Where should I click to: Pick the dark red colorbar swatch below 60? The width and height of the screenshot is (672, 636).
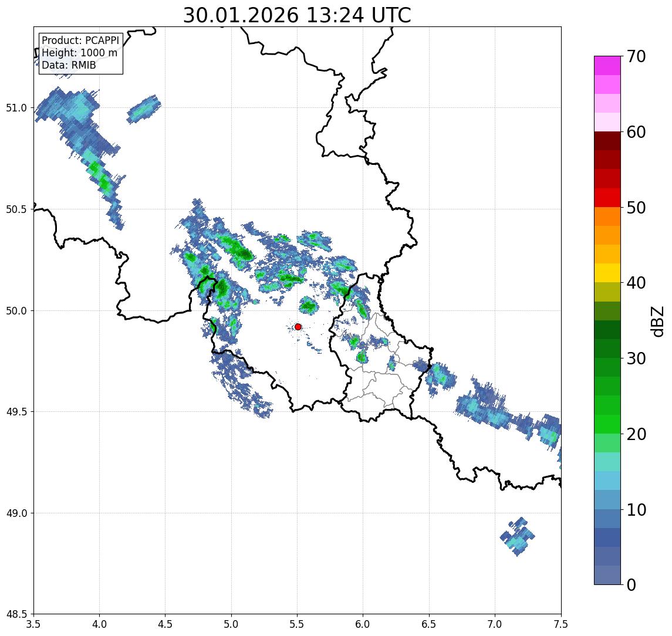[607, 141]
